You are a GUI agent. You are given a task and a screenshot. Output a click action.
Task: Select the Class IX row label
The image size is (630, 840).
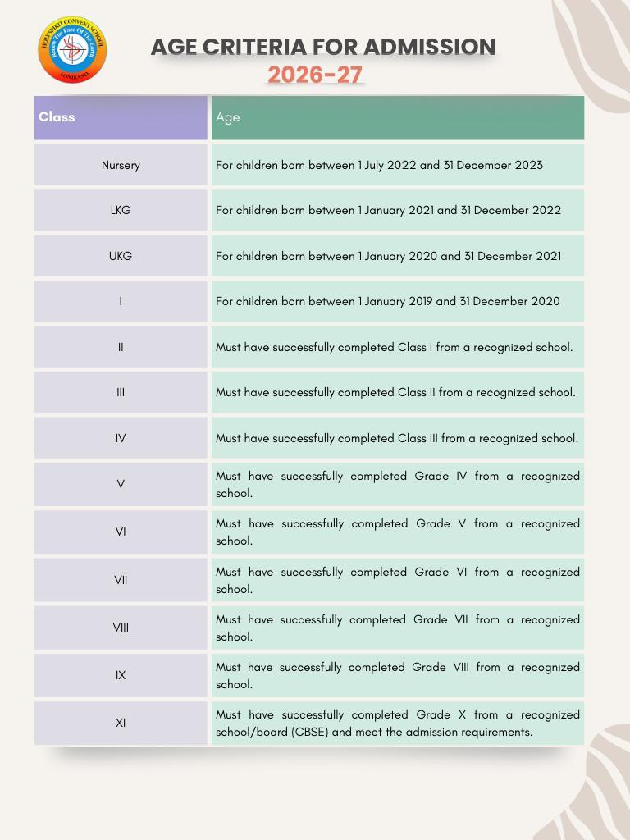121,675
